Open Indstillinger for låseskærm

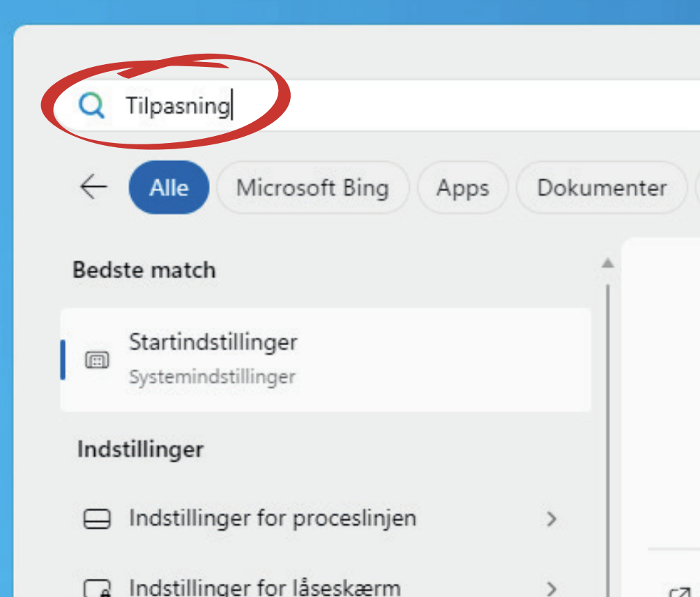coord(265,586)
